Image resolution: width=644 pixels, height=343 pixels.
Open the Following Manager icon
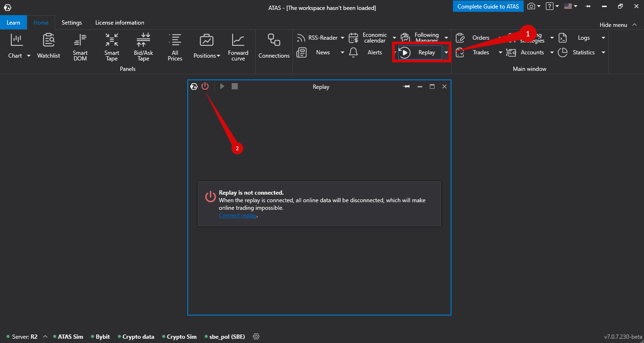coord(405,38)
